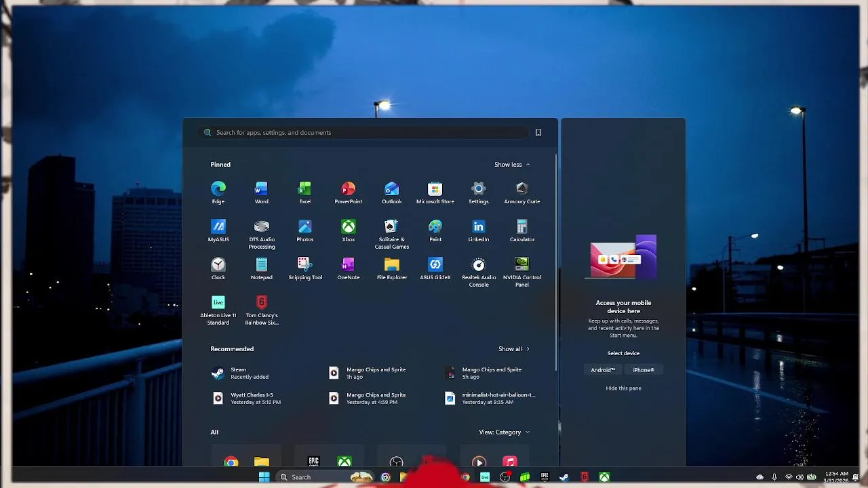This screenshot has height=488, width=868.
Task: Open the MyASUS app
Action: (x=218, y=230)
